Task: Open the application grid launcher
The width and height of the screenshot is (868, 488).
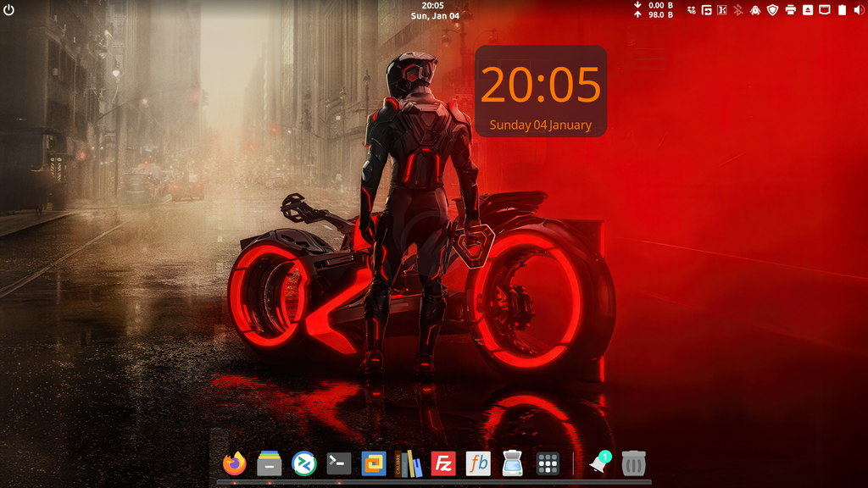Action: click(x=548, y=463)
